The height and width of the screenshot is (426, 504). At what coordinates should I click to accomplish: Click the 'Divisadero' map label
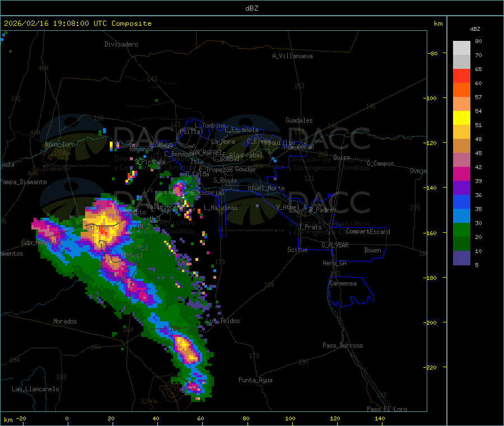(x=121, y=44)
